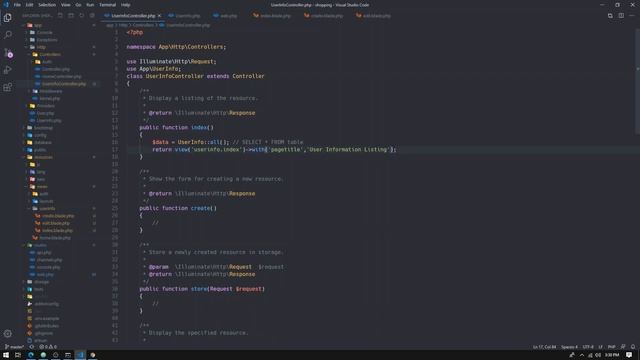
Task: Open the Terminal menu
Action: click(x=108, y=5)
